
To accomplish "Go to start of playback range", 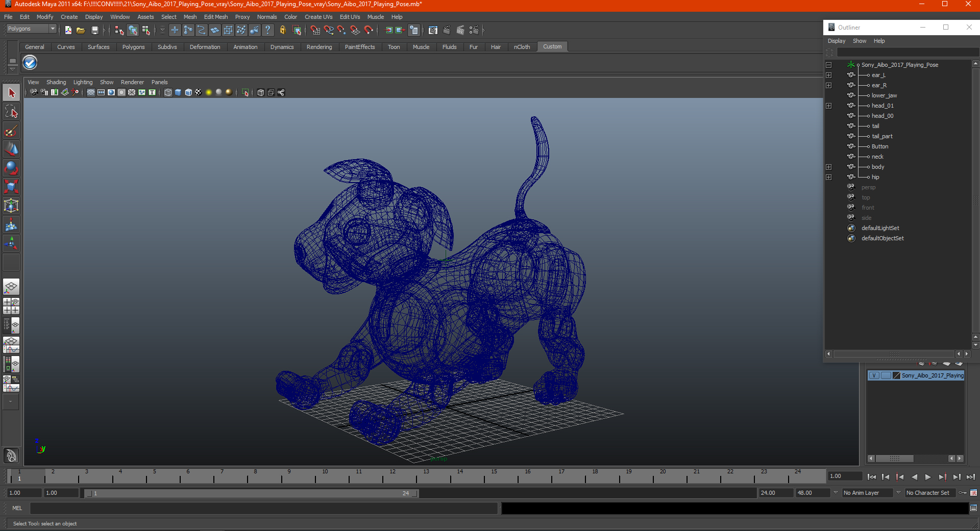I will click(x=872, y=477).
